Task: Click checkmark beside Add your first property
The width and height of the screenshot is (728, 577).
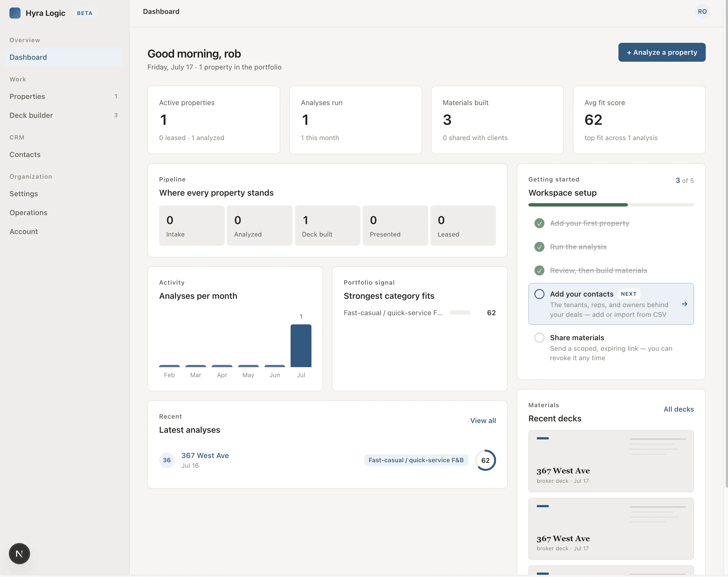Action: (539, 223)
